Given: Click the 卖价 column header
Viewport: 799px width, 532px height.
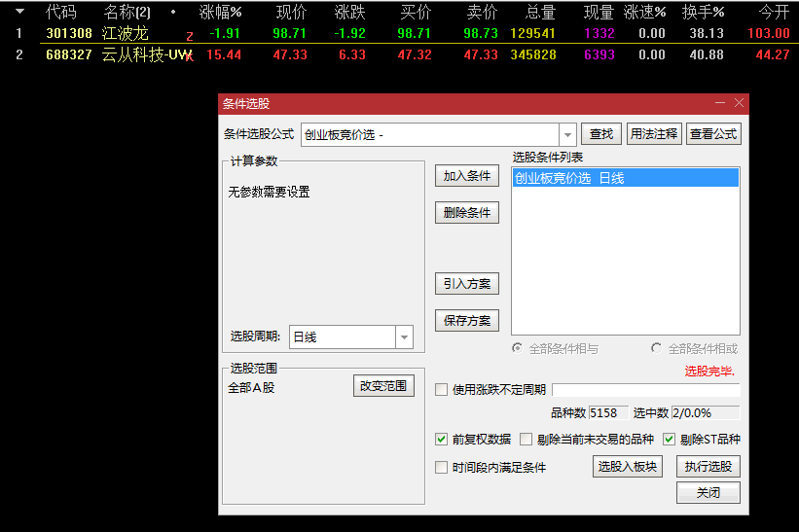Looking at the screenshot, I should coord(482,12).
